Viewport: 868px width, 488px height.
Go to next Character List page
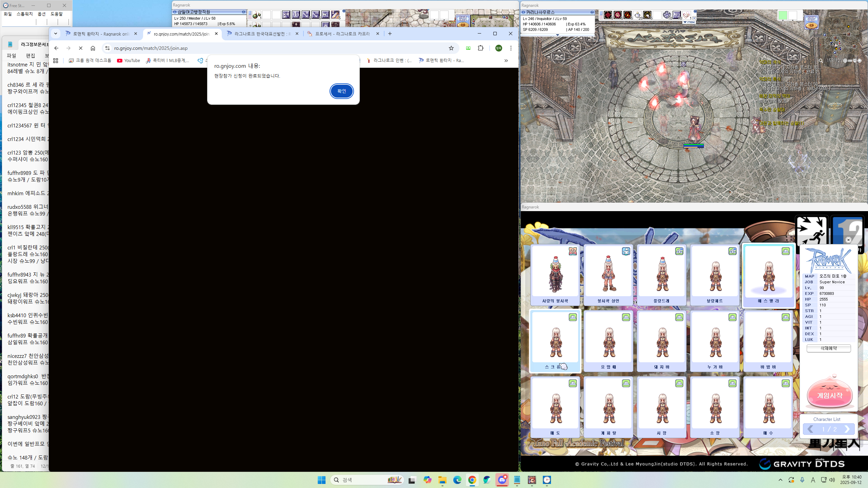[x=847, y=429]
